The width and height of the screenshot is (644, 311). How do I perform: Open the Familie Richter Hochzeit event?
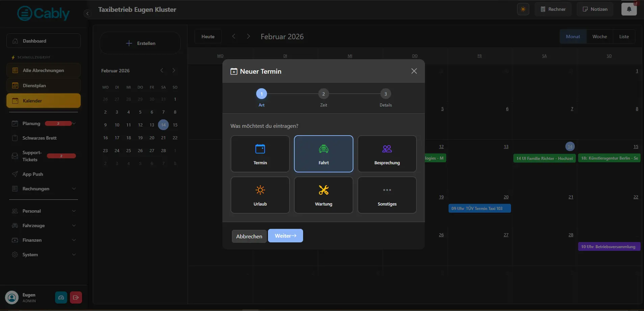point(544,158)
